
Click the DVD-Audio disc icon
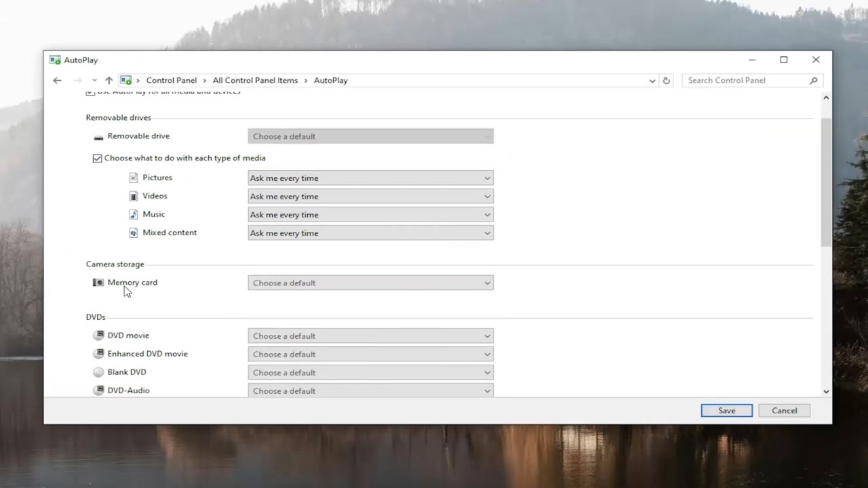pos(98,390)
